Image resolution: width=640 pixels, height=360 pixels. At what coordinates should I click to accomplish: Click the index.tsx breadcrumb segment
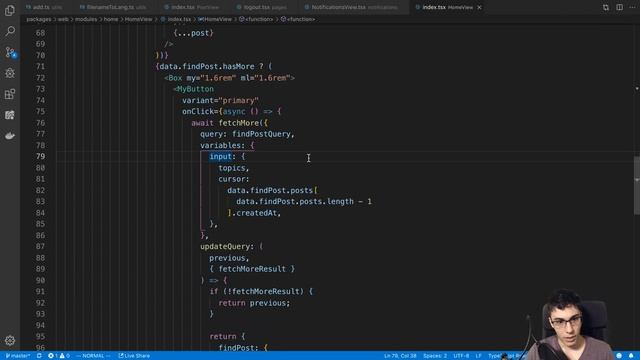(176, 19)
